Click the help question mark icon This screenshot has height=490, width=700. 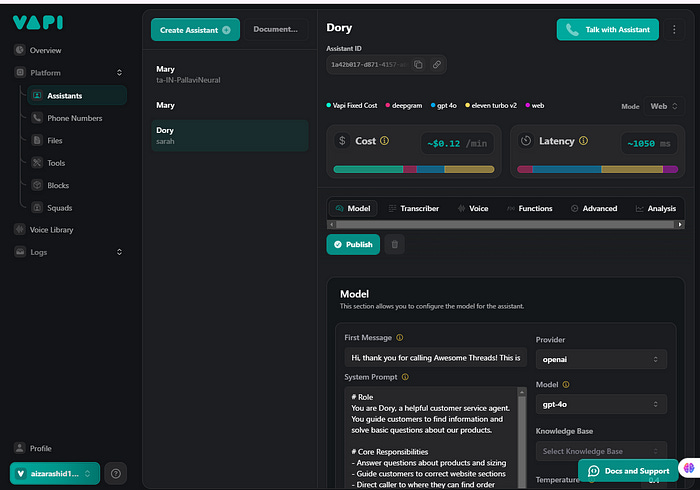(116, 473)
